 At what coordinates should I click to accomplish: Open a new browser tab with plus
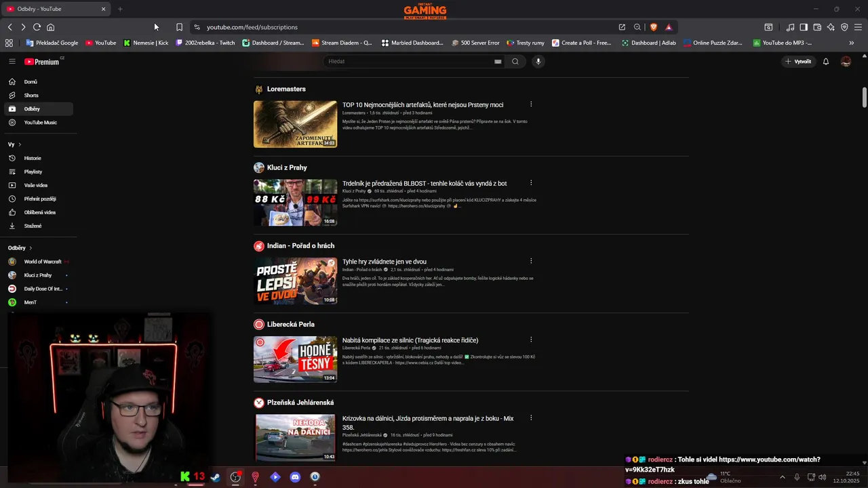tap(120, 9)
